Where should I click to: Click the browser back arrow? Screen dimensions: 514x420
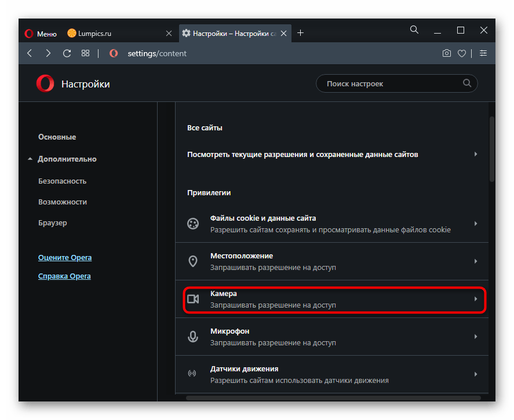(x=30, y=53)
